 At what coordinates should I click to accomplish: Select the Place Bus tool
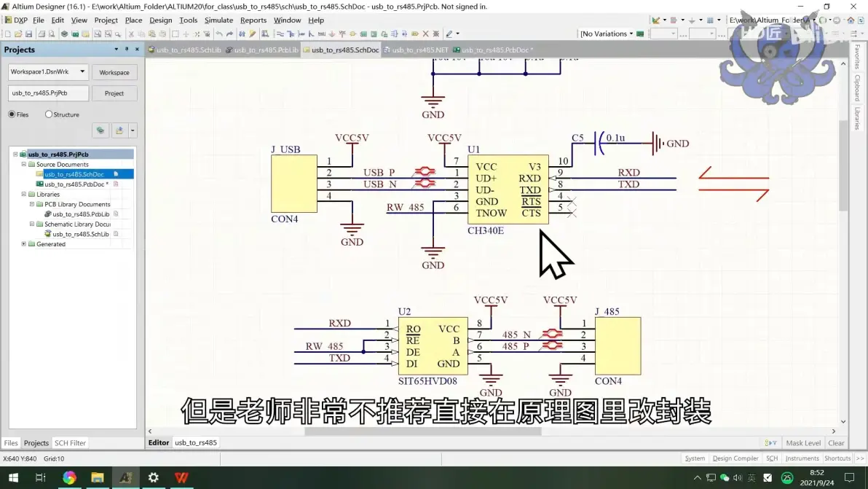(291, 34)
